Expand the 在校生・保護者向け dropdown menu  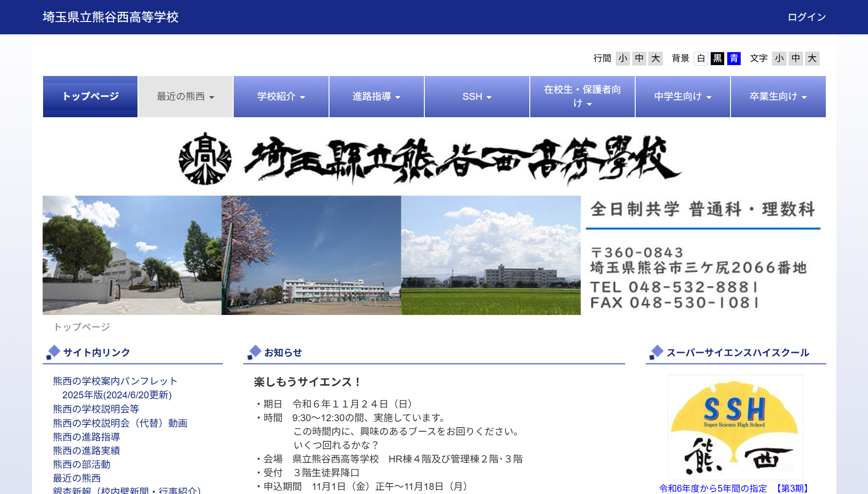tap(582, 97)
